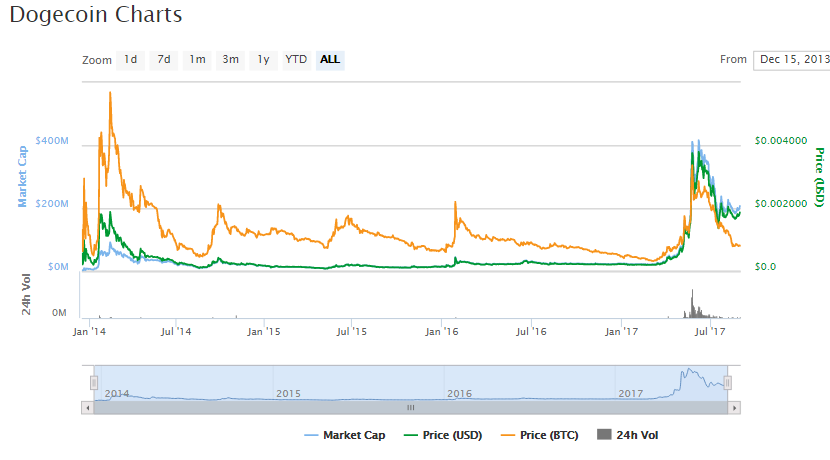Click the $400M market cap label

point(52,141)
